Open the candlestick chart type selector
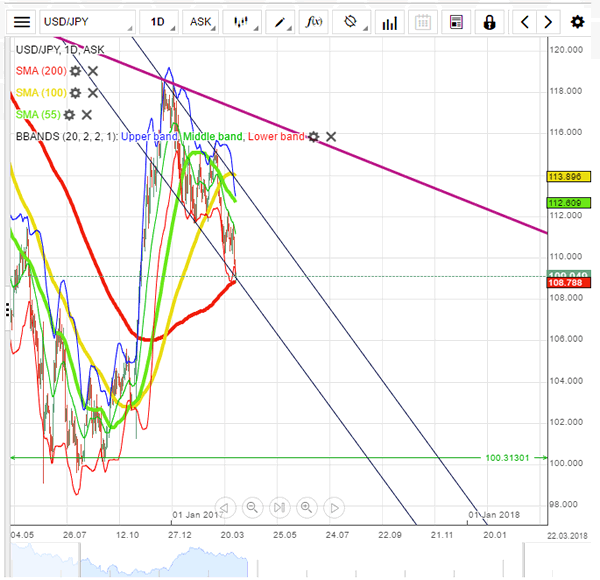Screen dimensions: 600x580 tap(242, 22)
